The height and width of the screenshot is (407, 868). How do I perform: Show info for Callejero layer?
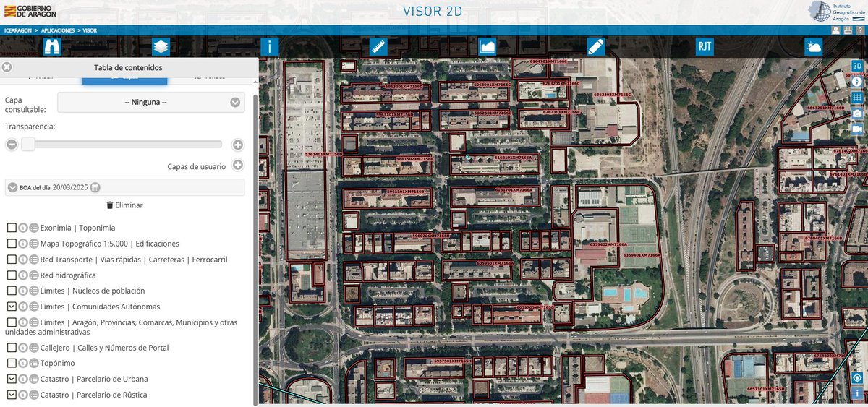[x=22, y=348]
